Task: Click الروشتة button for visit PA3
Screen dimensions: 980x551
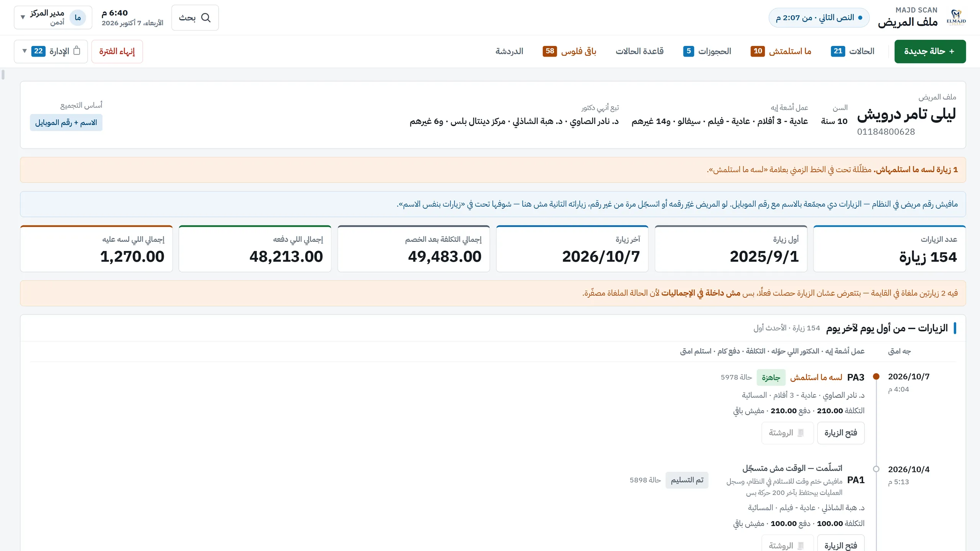Action: (787, 433)
